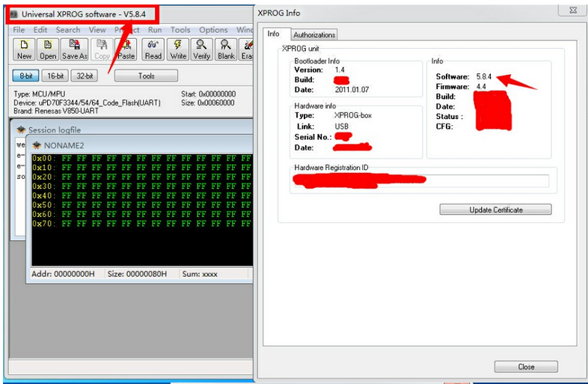This screenshot has width=588, height=384.
Task: Click the Addr: 00000000H status entry
Action: click(x=63, y=274)
